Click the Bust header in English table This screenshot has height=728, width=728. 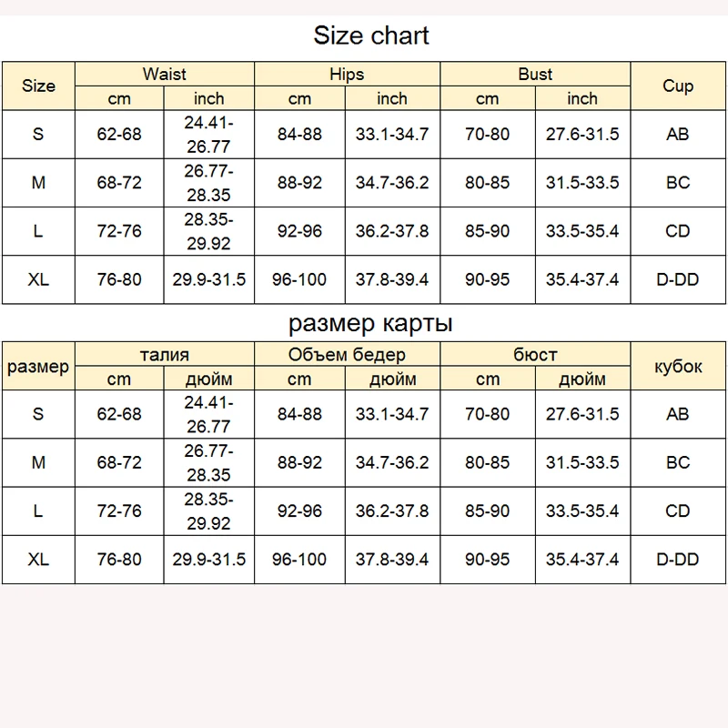click(535, 74)
